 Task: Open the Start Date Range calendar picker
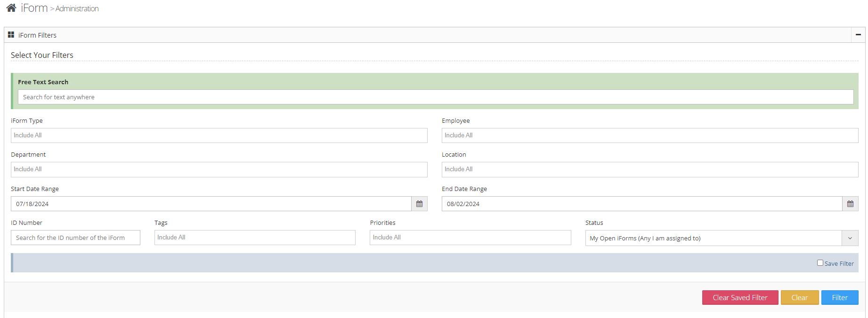click(419, 204)
